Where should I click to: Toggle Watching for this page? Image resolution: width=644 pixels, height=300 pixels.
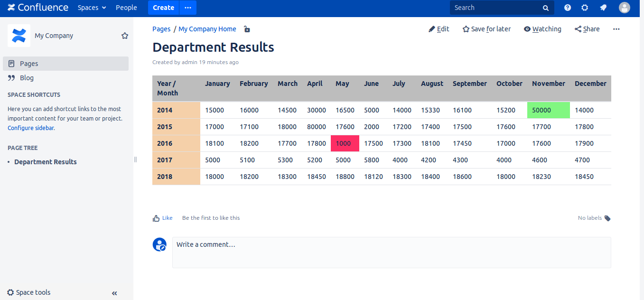tap(542, 29)
